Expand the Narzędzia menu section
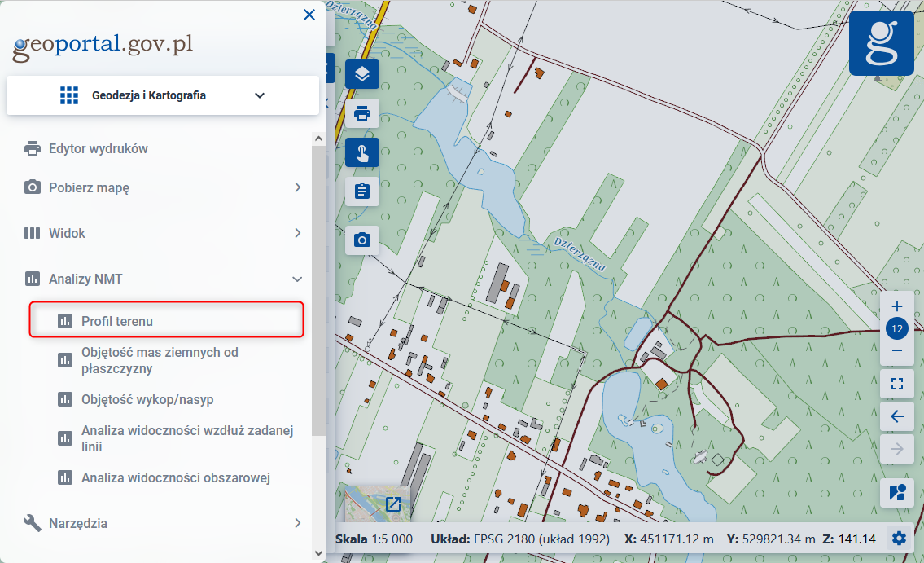Screen dimensions: 924x563 pos(297,523)
